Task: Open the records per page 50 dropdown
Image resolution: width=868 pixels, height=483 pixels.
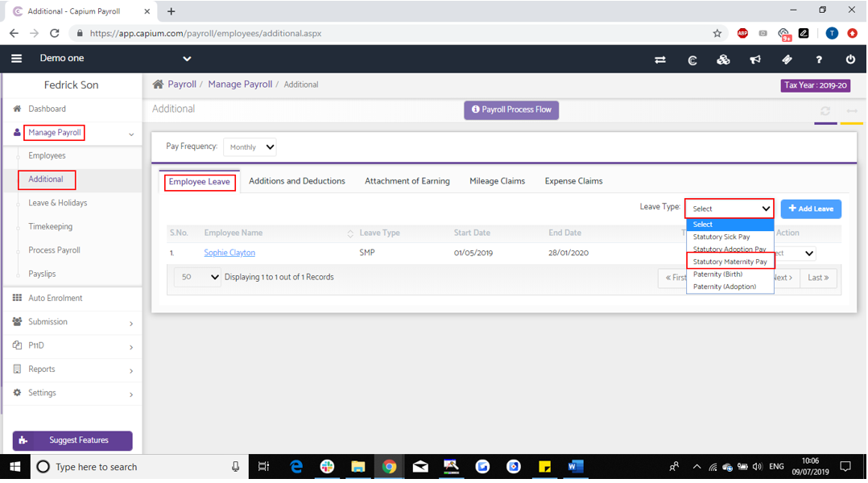Action: tap(197, 277)
